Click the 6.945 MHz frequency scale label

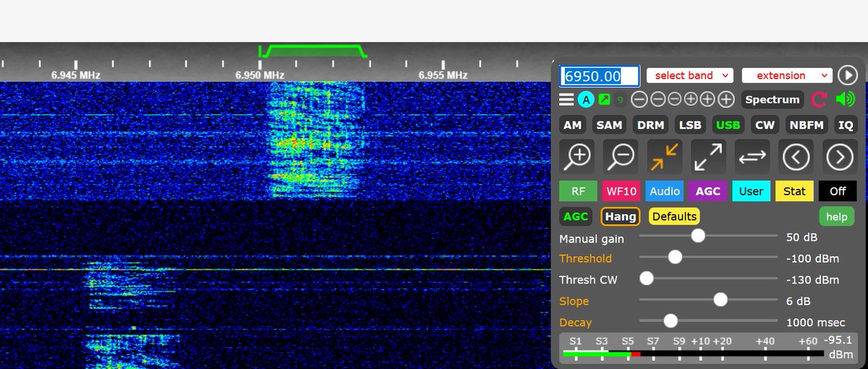75,75
